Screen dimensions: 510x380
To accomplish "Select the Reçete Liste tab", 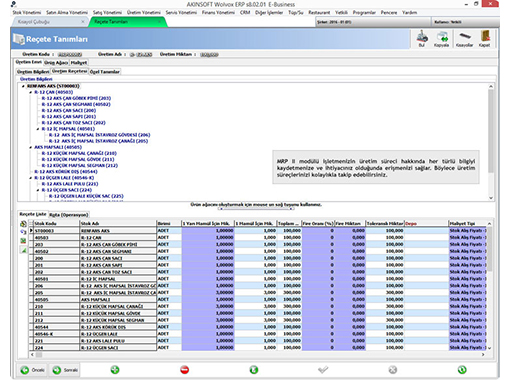I will point(33,214).
